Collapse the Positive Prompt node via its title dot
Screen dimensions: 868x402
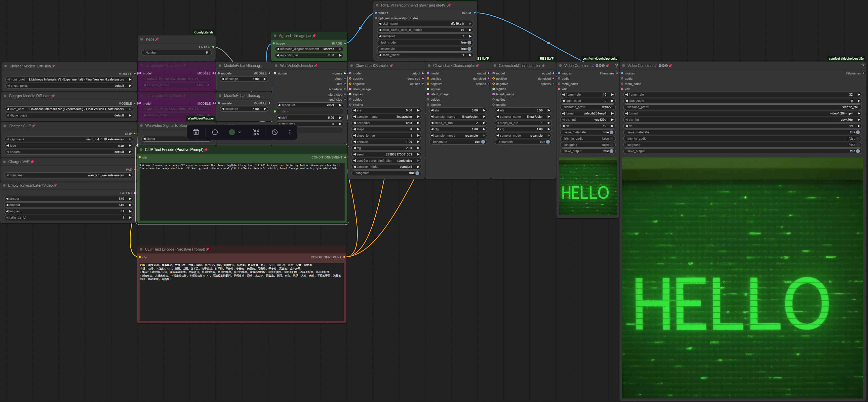click(141, 150)
